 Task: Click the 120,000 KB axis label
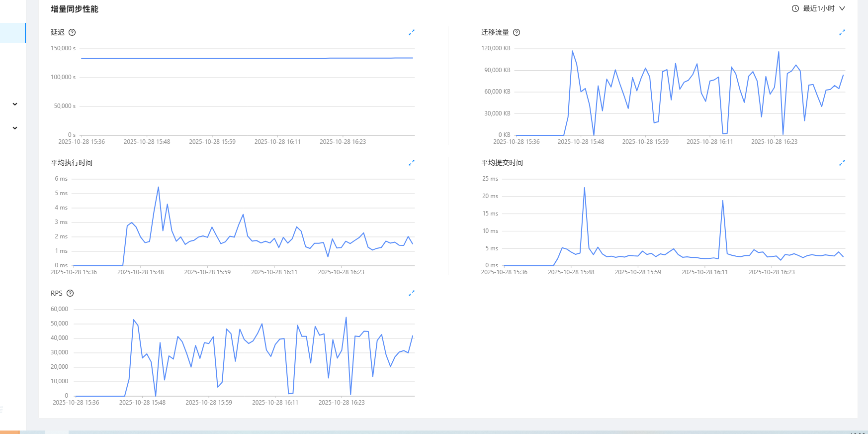pyautogui.click(x=496, y=48)
